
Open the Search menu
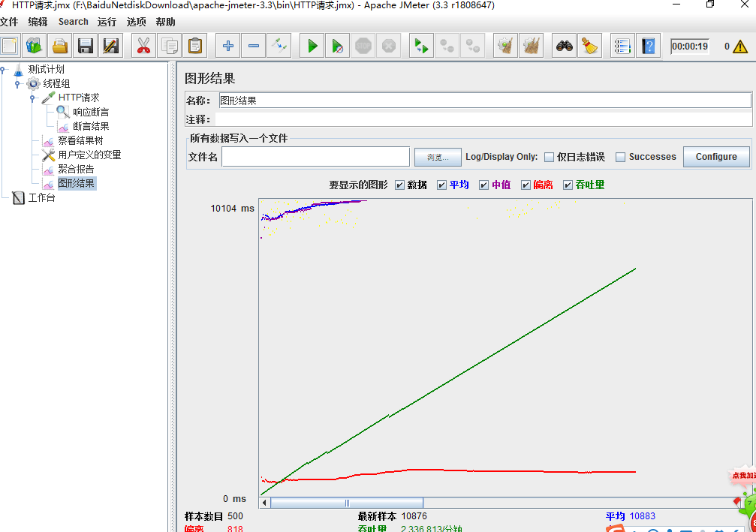coord(74,22)
